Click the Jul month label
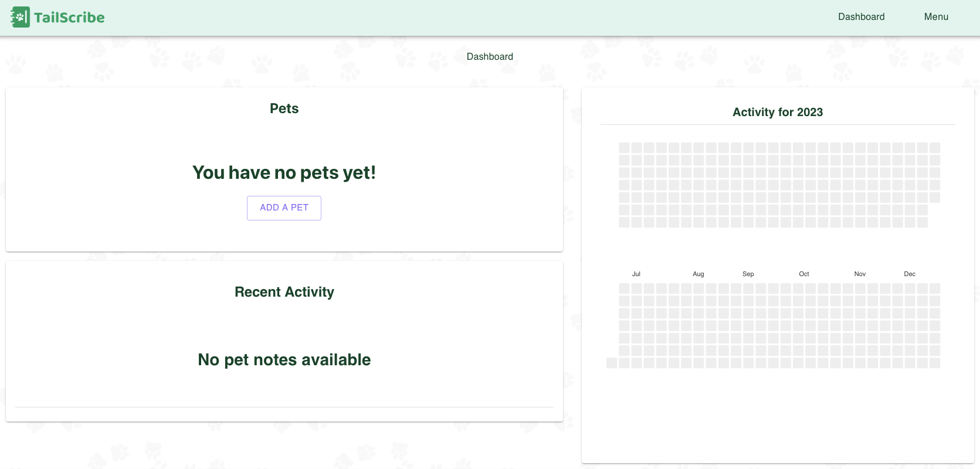Viewport: 980px width, 469px height. tap(636, 273)
